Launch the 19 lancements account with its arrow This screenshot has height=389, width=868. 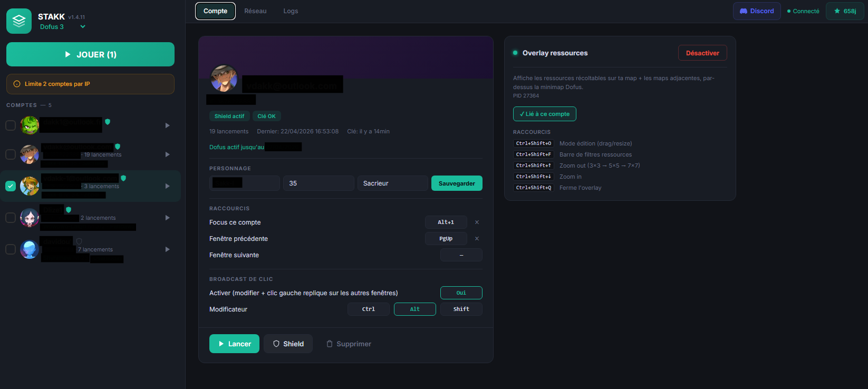click(x=168, y=154)
